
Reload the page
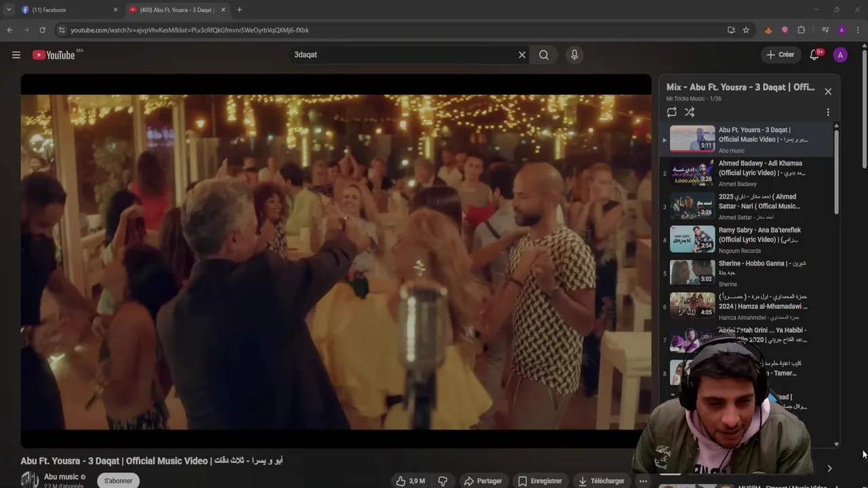(x=42, y=30)
